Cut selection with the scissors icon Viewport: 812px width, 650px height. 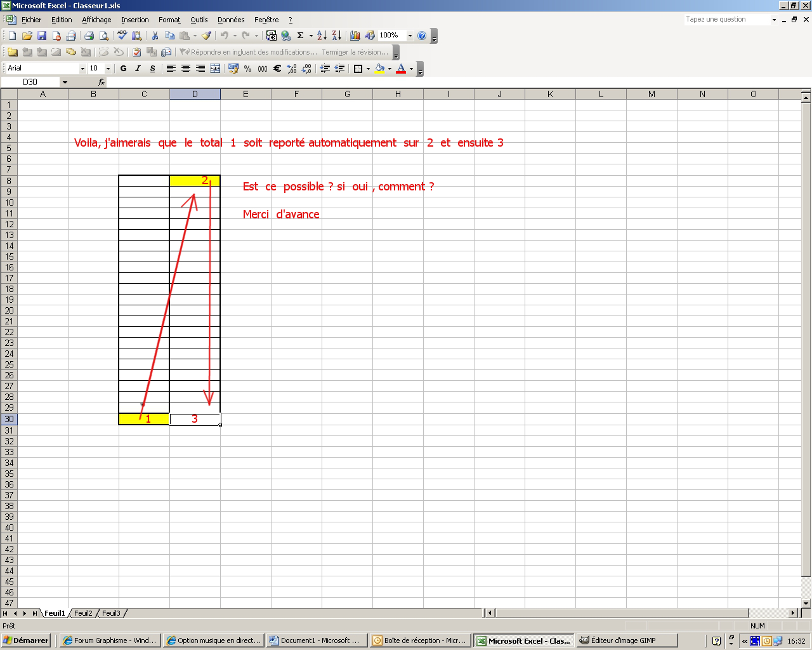155,36
